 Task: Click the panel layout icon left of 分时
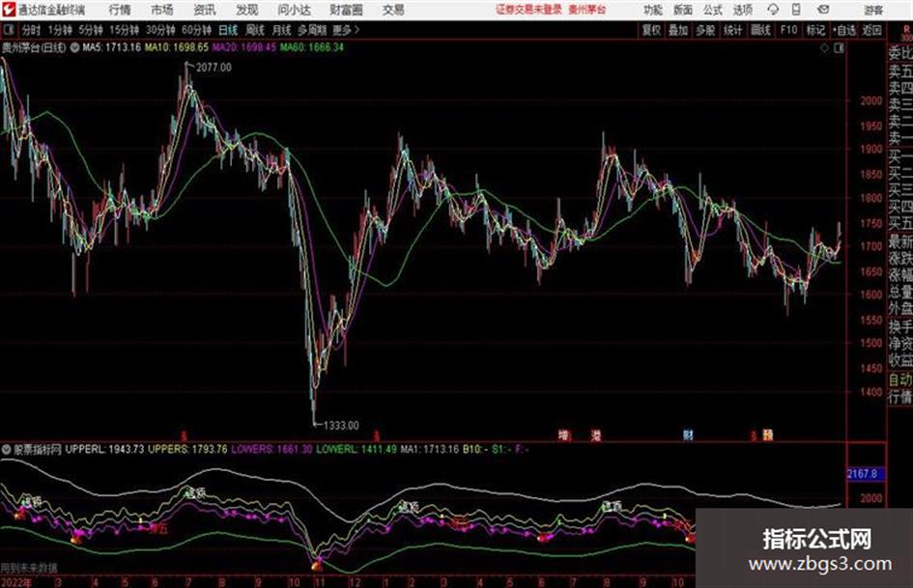point(8,30)
